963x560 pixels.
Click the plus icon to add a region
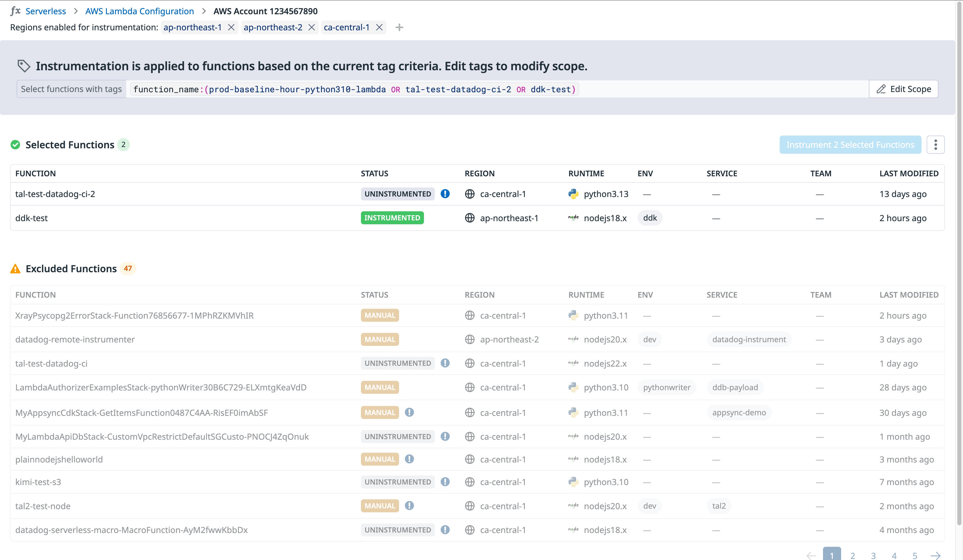[399, 27]
